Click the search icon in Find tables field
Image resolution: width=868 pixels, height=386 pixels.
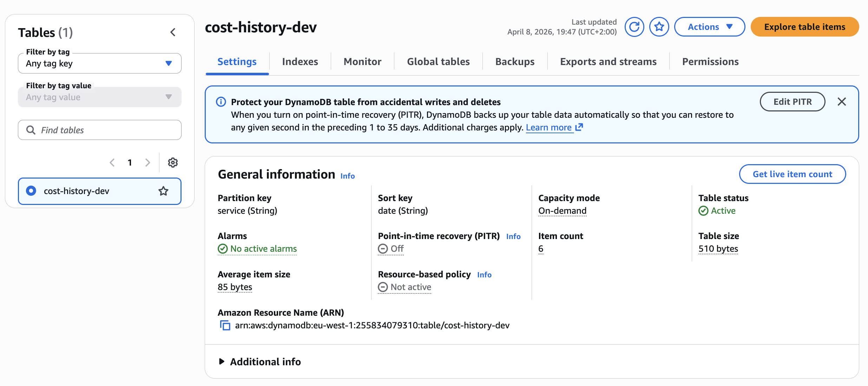coord(31,130)
